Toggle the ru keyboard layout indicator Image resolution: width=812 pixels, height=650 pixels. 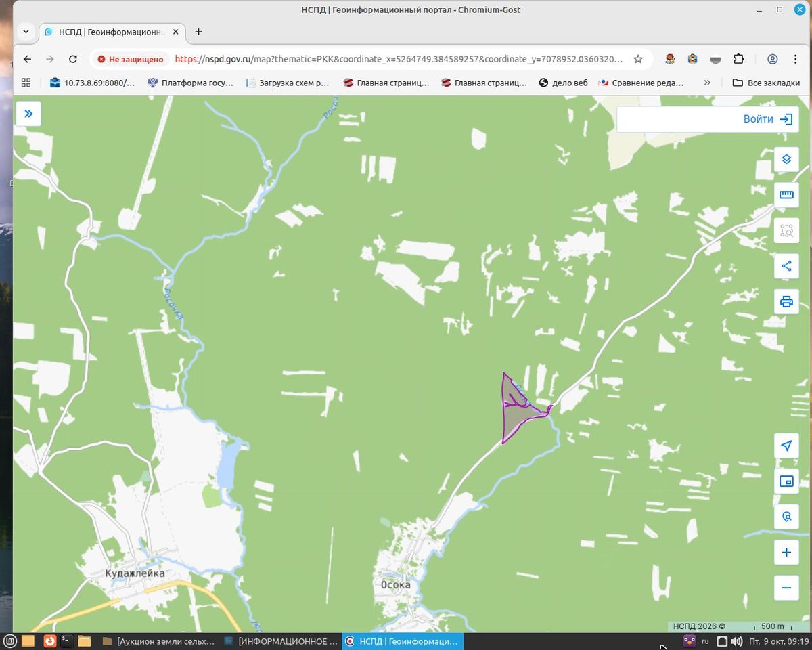click(705, 641)
